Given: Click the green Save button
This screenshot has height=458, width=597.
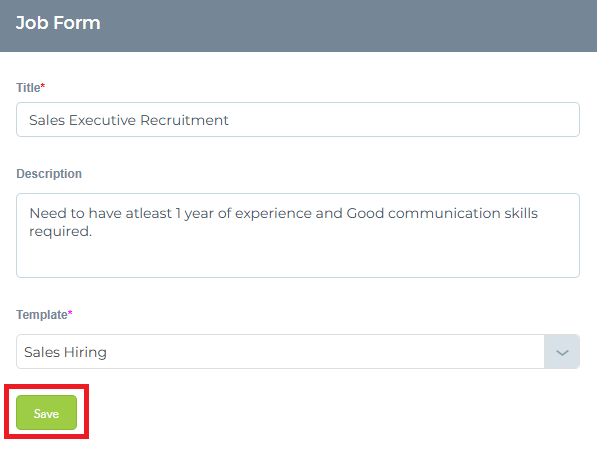Looking at the screenshot, I should [x=46, y=413].
